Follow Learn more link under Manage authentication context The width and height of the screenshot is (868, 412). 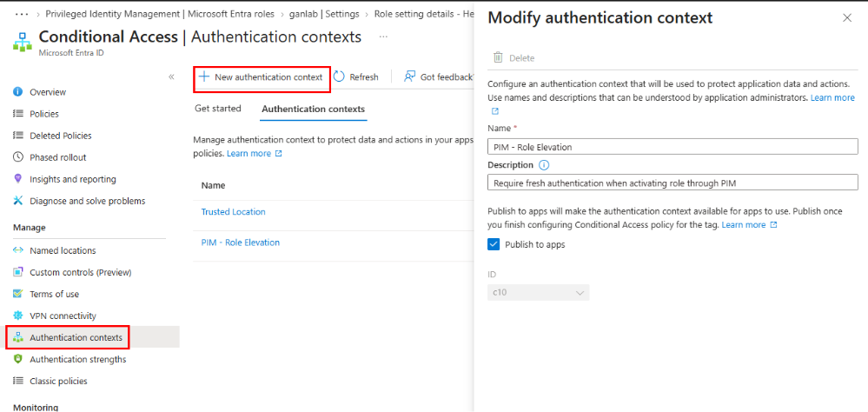(248, 153)
